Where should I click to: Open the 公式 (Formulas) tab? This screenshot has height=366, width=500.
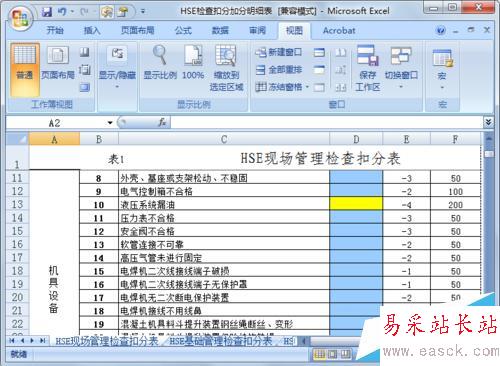tap(183, 31)
